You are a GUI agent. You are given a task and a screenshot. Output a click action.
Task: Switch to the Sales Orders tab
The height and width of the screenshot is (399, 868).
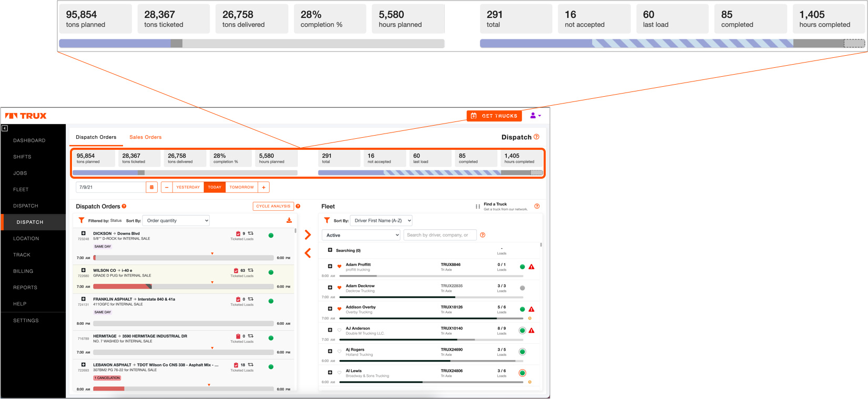click(146, 137)
